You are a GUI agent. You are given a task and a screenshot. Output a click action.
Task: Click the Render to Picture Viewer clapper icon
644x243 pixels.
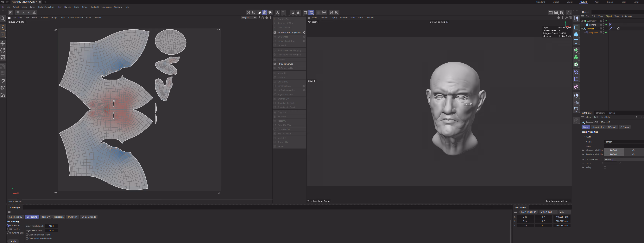[556, 12]
